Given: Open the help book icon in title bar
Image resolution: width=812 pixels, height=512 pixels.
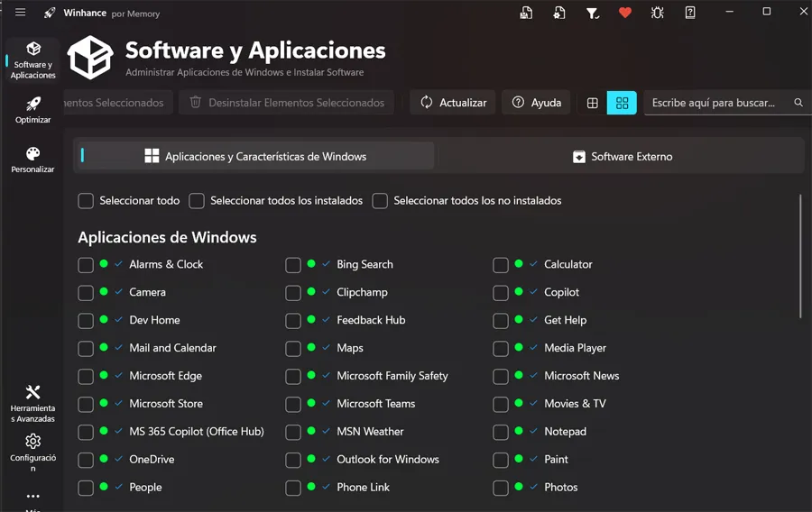Looking at the screenshot, I should 690,13.
